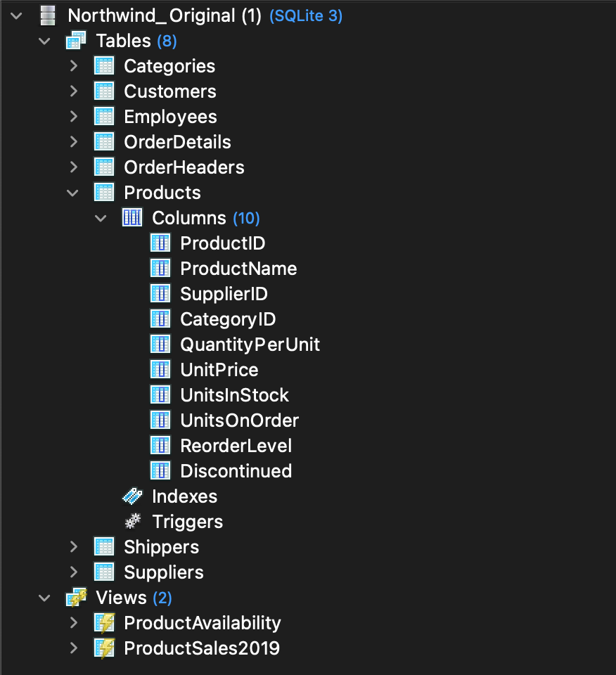Select the OrderHeaders table
Image resolution: width=616 pixels, height=675 pixels.
click(184, 167)
